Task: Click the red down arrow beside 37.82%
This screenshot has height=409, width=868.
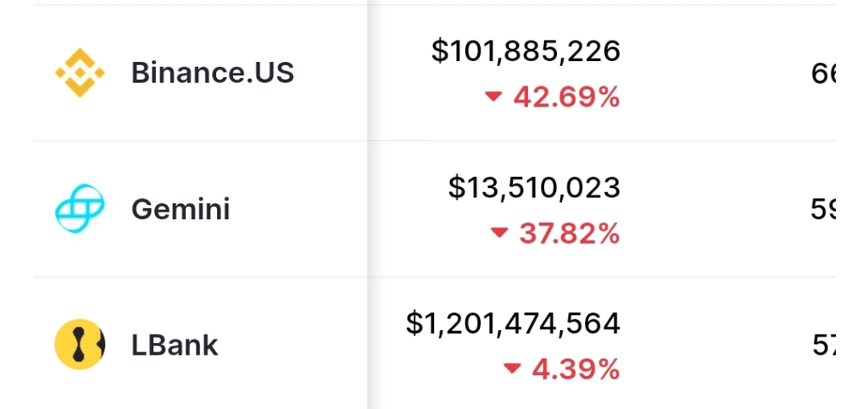Action: coord(499,234)
